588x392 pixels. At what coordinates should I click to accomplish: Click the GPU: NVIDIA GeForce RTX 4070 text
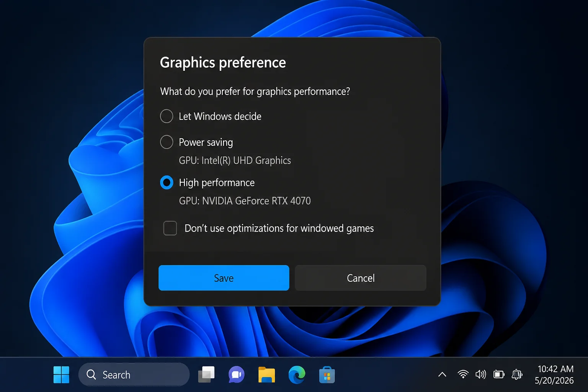(x=245, y=201)
